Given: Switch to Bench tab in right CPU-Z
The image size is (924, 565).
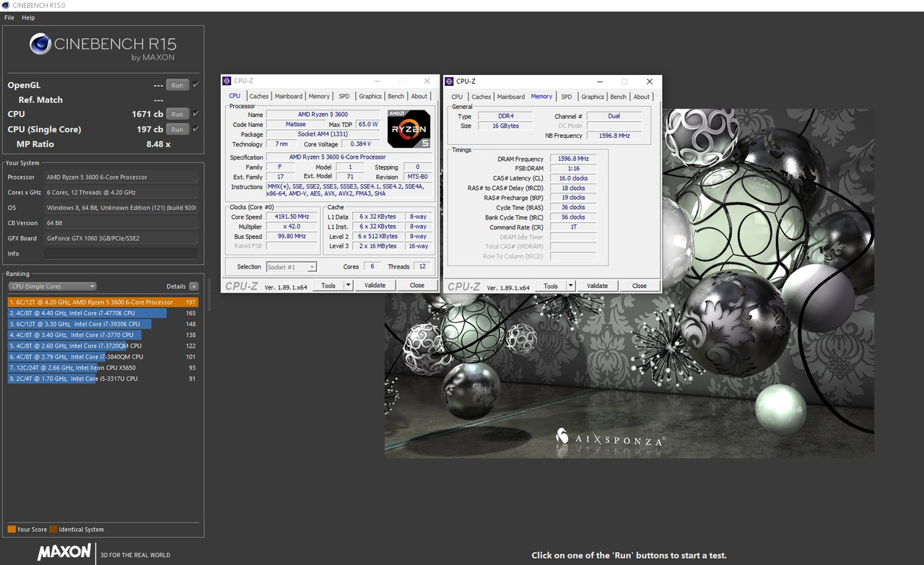Looking at the screenshot, I should point(619,97).
